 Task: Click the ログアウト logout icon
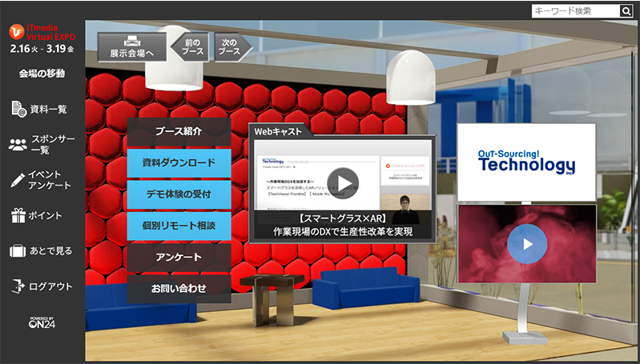18,286
